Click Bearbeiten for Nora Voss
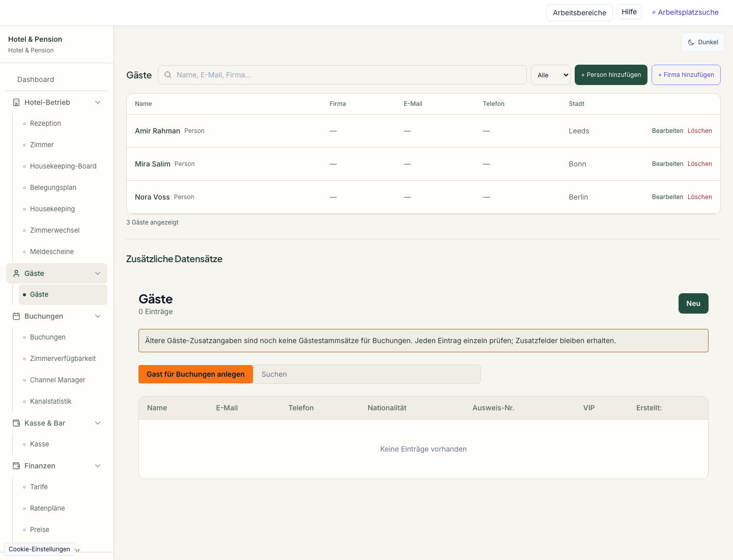This screenshot has width=733, height=560. 667,197
